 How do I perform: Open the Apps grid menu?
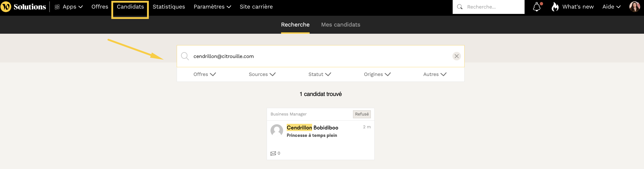[x=69, y=7]
